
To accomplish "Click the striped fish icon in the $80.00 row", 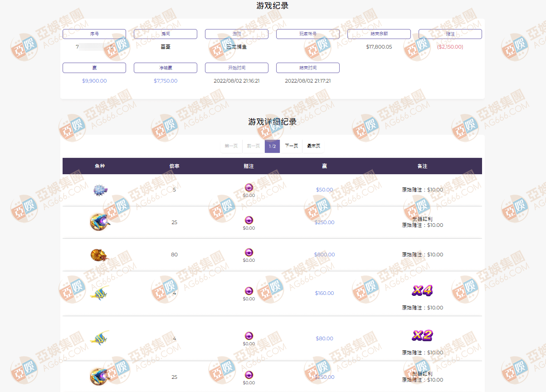I will click(x=99, y=338).
